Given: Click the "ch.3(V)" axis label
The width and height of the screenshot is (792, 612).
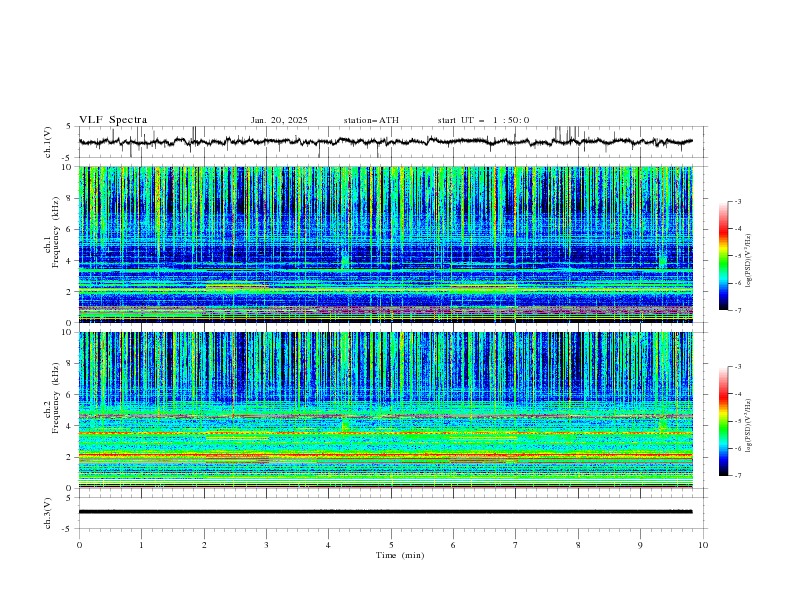Looking at the screenshot, I should [x=48, y=513].
